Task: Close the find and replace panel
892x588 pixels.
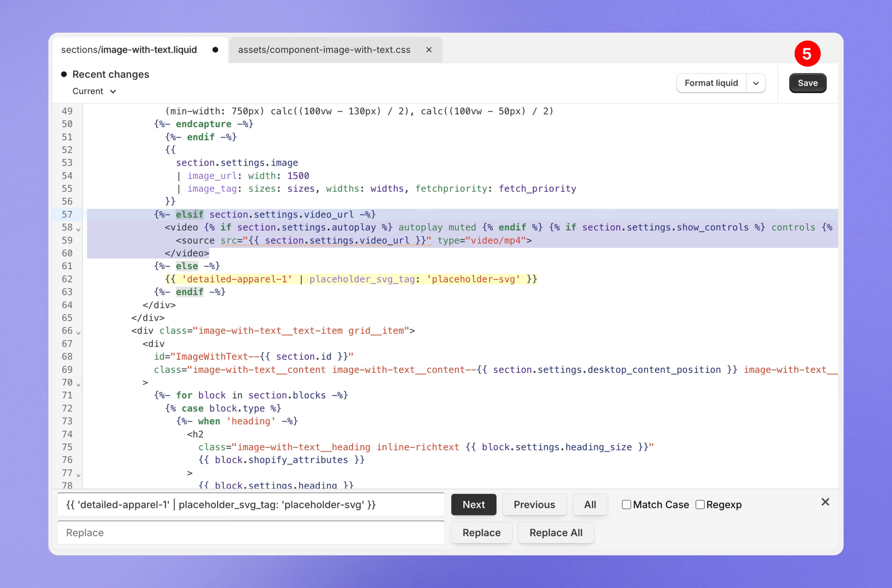Action: [825, 502]
